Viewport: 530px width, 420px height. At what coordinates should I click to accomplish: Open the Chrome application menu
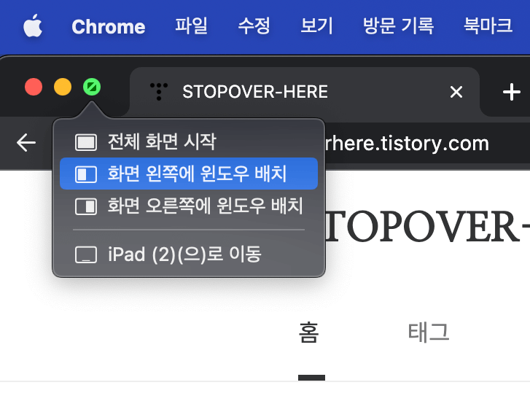click(x=109, y=27)
